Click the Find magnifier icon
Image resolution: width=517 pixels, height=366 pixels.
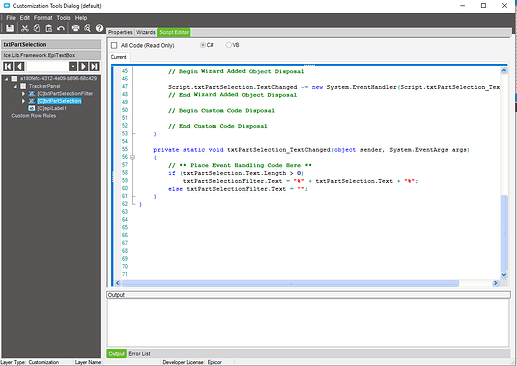click(x=87, y=28)
